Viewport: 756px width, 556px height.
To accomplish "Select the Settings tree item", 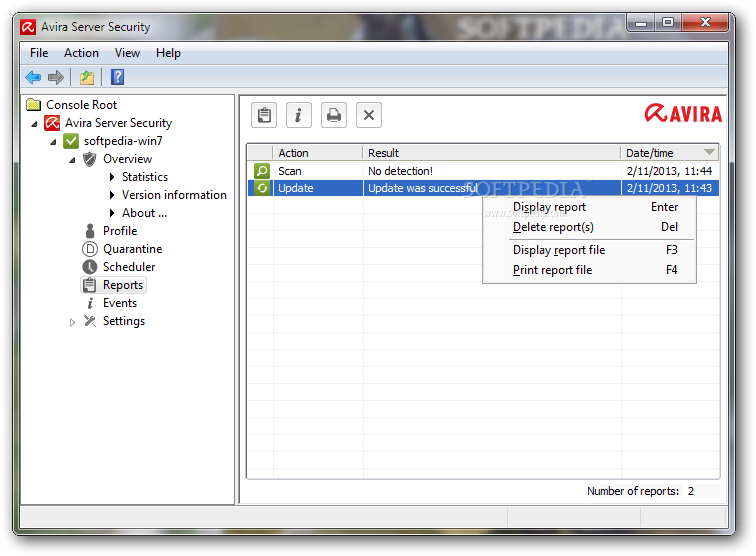I will point(124,321).
